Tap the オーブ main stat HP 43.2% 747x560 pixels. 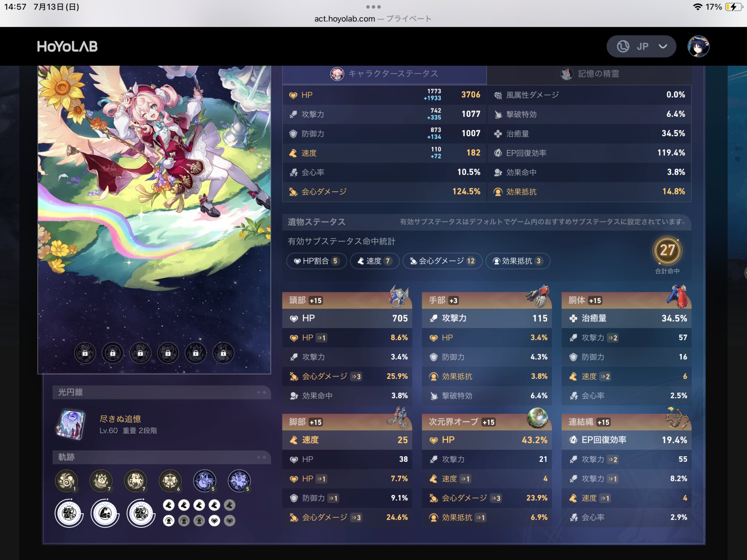[x=487, y=440]
